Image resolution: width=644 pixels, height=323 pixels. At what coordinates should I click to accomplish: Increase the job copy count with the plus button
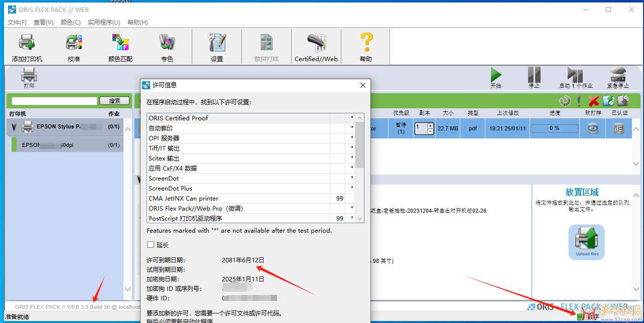(x=430, y=125)
